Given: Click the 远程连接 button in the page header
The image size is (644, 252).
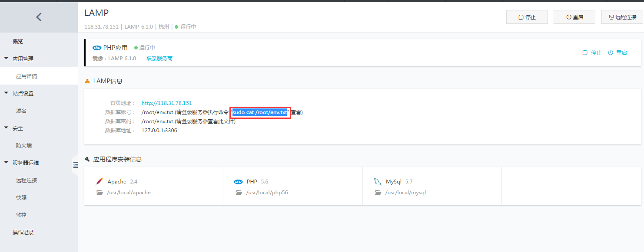Looking at the screenshot, I should [622, 17].
